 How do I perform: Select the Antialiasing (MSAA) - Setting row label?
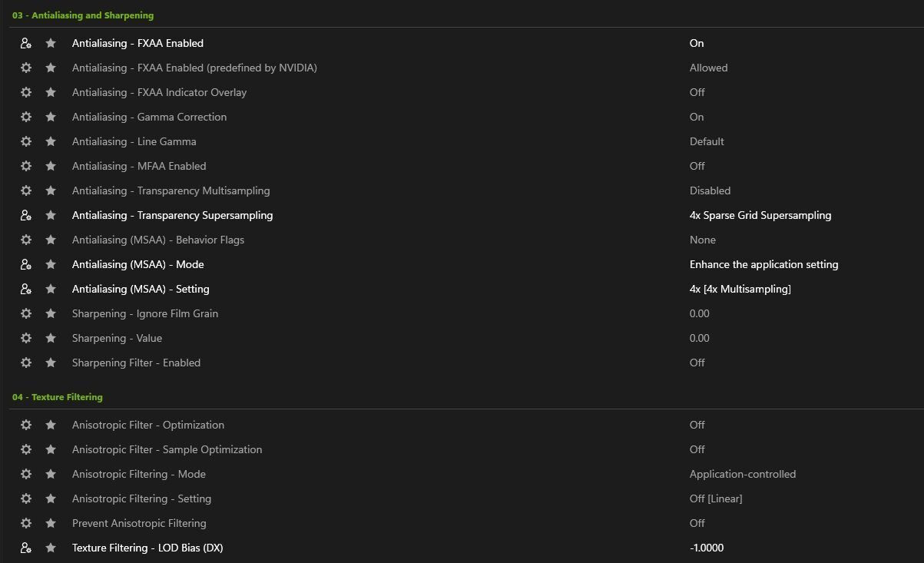pyautogui.click(x=141, y=289)
